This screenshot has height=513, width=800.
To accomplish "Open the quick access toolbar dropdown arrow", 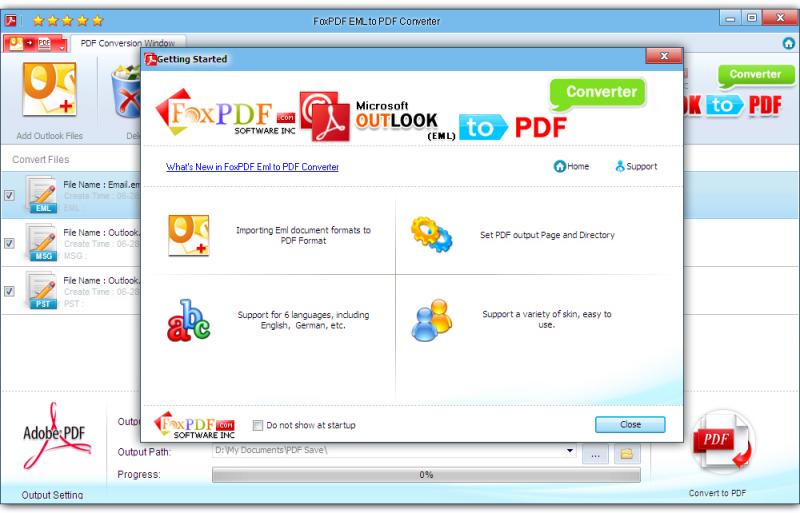I will (x=61, y=45).
